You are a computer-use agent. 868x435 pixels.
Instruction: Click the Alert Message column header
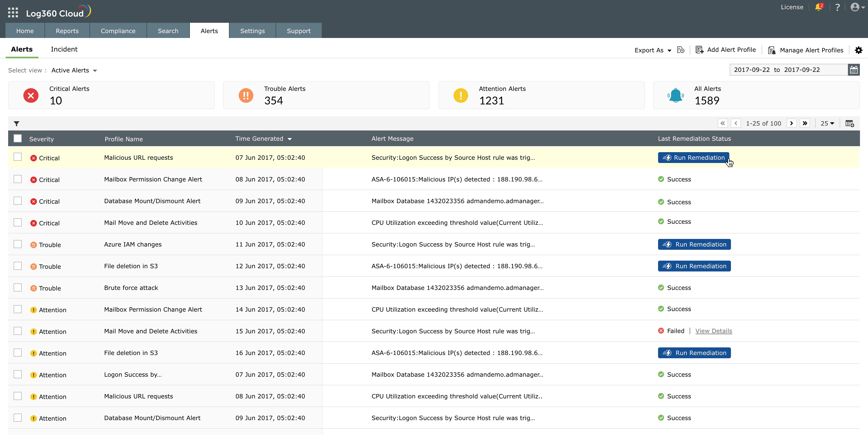point(392,139)
